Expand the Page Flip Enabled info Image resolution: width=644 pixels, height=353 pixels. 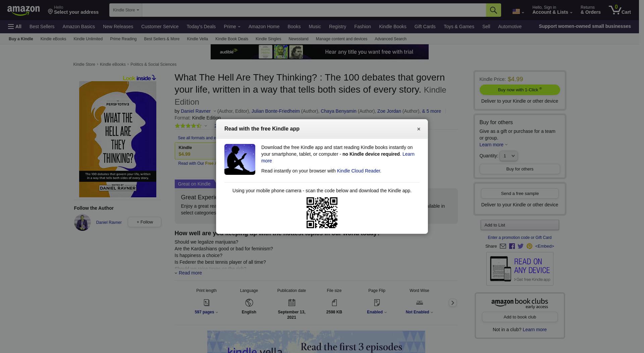377,312
